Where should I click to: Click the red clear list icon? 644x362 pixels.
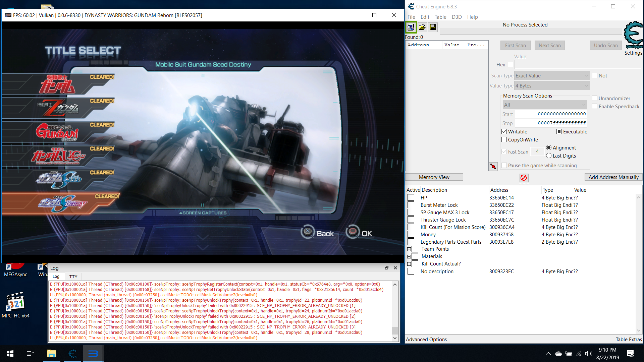click(x=524, y=178)
